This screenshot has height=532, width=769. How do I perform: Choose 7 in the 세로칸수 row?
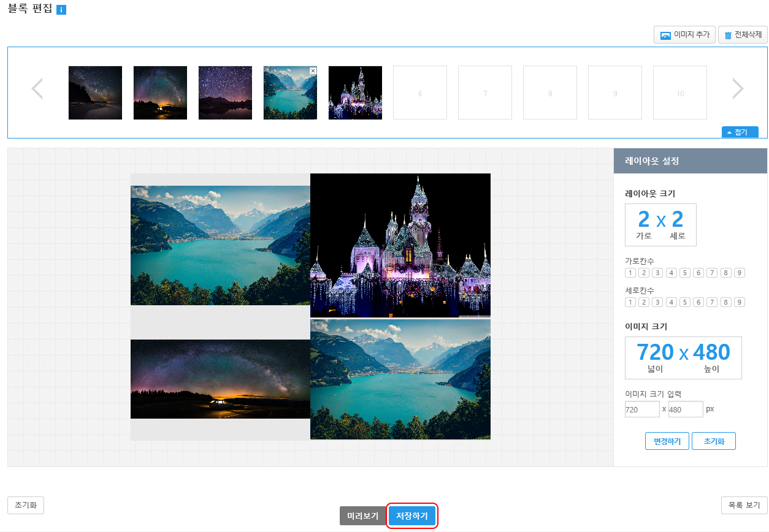pos(712,302)
